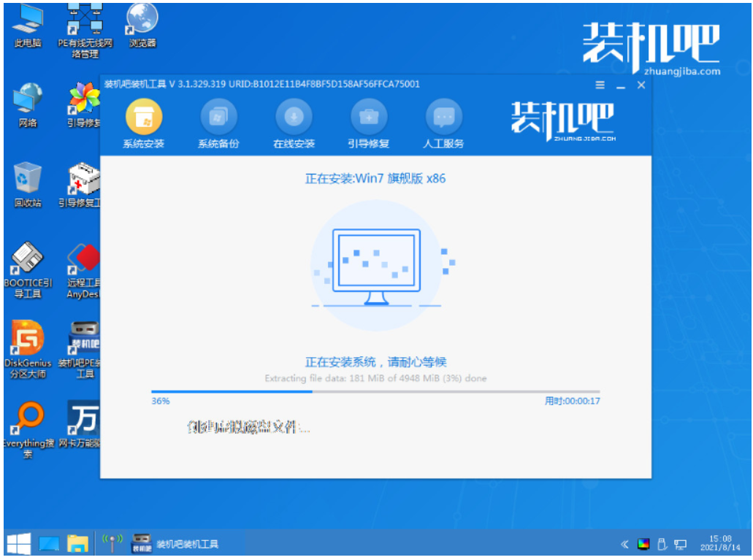This screenshot has height=560, width=753.
Task: Click the 36% progress label
Action: pyautogui.click(x=161, y=401)
